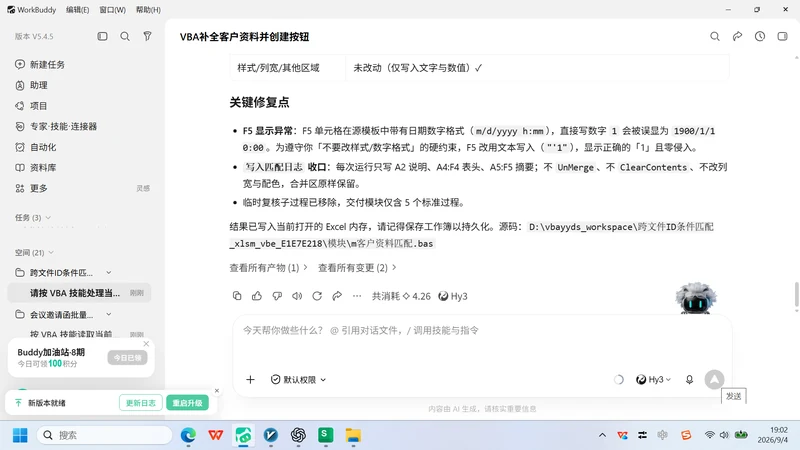Activate microphone voice input
The width and height of the screenshot is (800, 450).
689,380
